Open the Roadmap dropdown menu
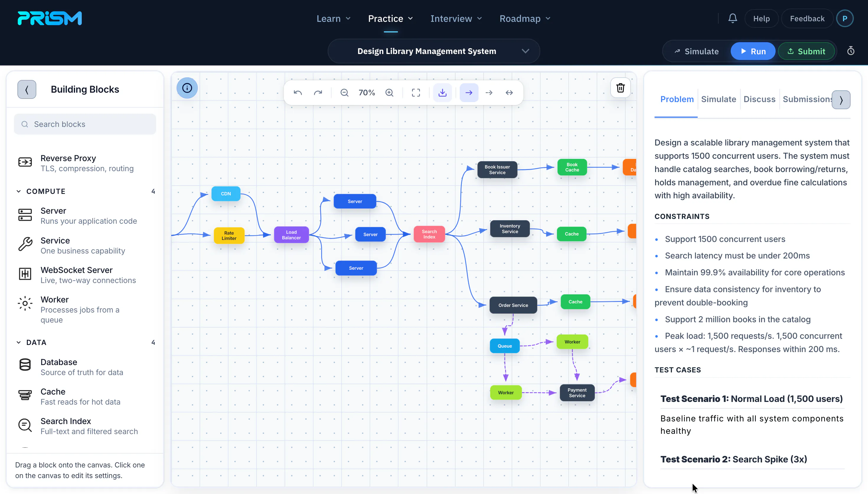Image resolution: width=868 pixels, height=494 pixels. [x=525, y=18]
